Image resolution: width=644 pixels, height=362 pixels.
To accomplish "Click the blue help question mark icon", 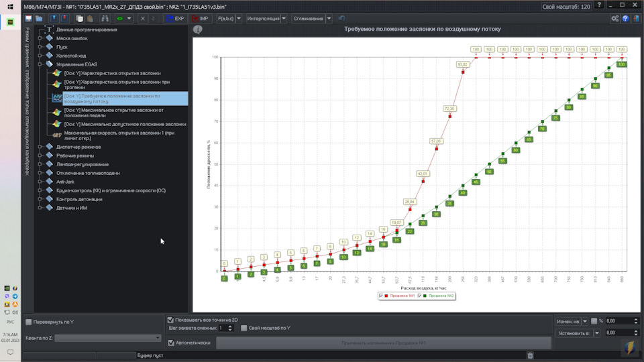I will (x=625, y=19).
